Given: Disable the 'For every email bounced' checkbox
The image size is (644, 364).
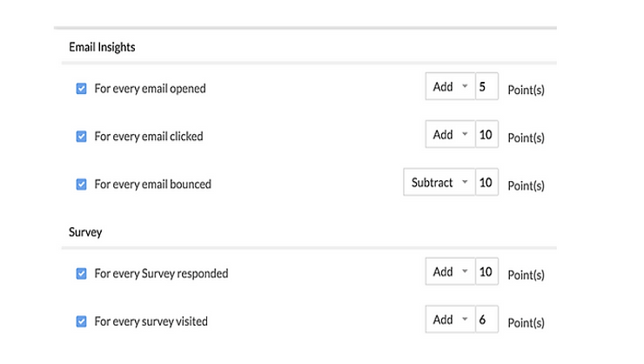Looking at the screenshot, I should point(82,184).
